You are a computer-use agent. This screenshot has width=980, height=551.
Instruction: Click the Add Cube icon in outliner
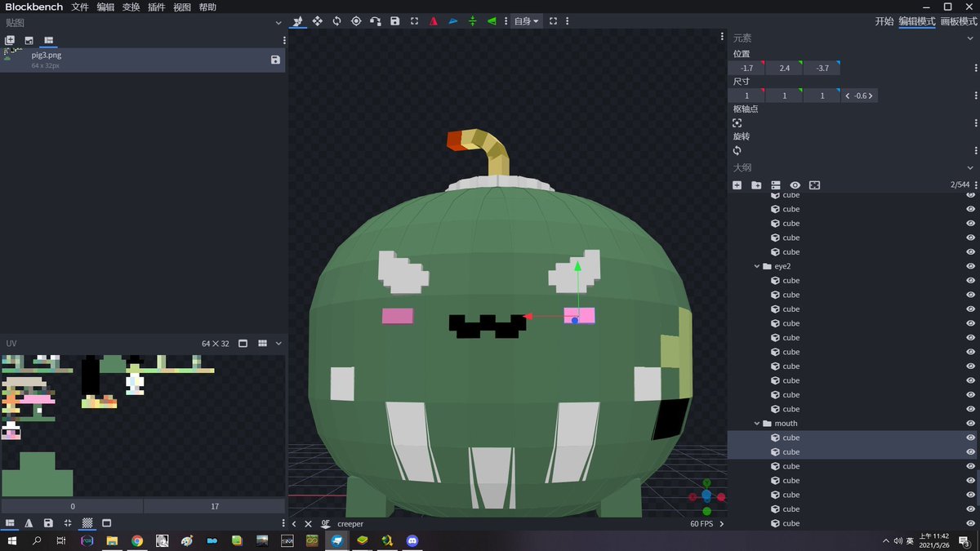coord(737,185)
